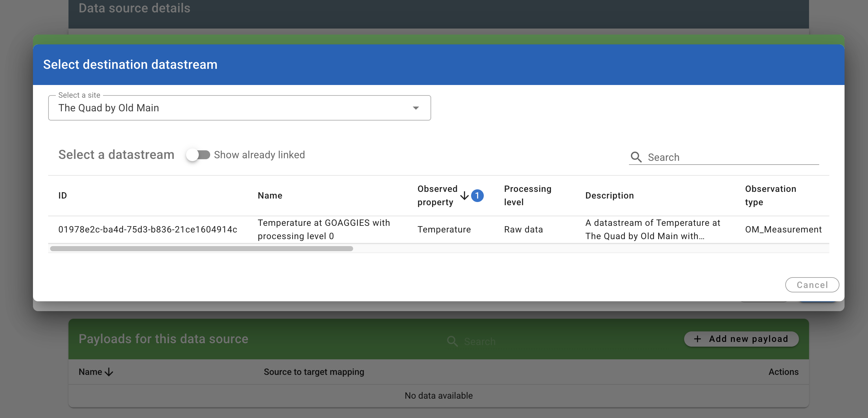Click the site dropdown arrow icon
This screenshot has height=418, width=868.
tap(416, 108)
